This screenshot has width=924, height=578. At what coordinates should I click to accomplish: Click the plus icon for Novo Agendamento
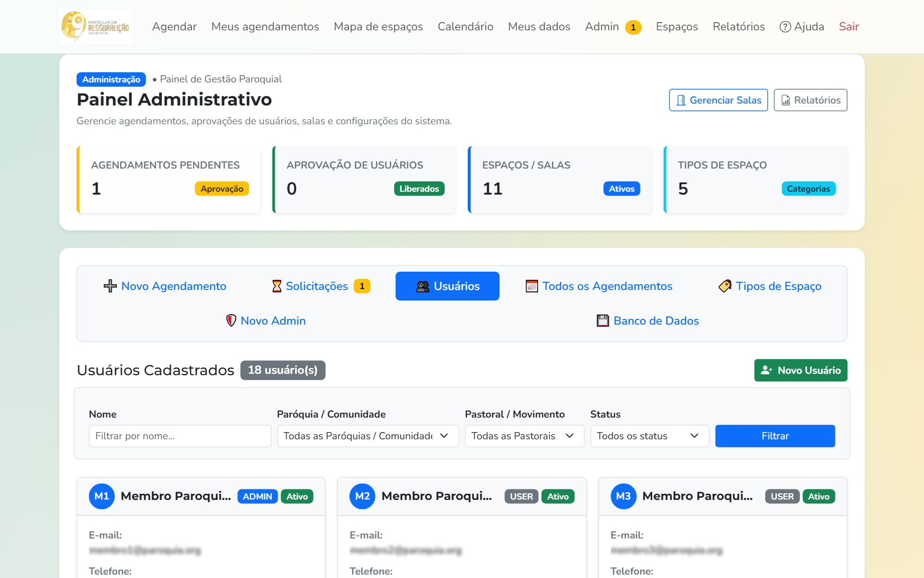coord(110,286)
